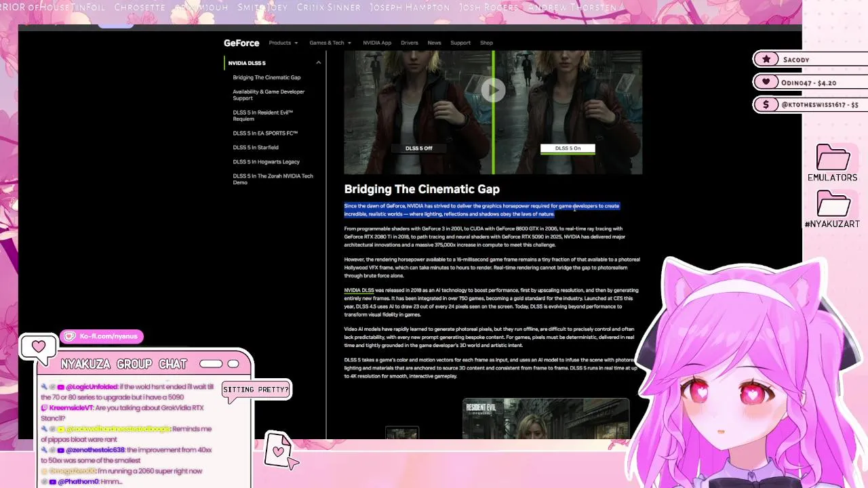Switch comparison to DLSS 5 Off
This screenshot has width=868, height=488.
418,148
